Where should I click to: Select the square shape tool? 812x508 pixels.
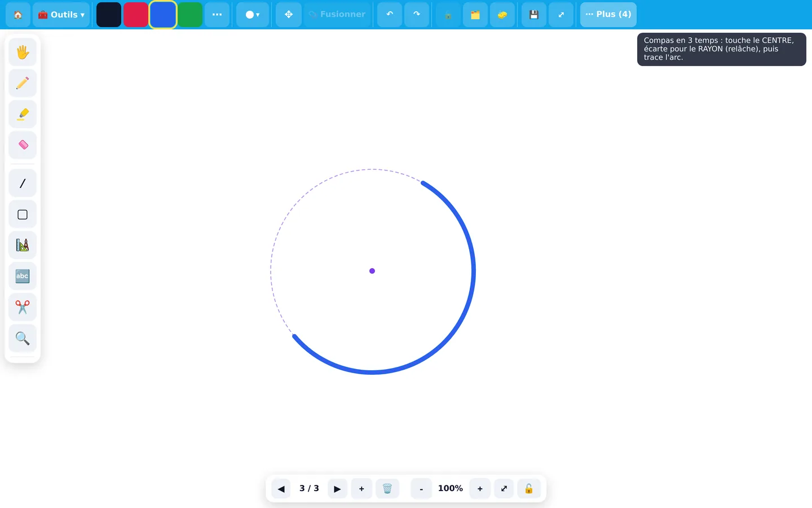click(x=23, y=214)
